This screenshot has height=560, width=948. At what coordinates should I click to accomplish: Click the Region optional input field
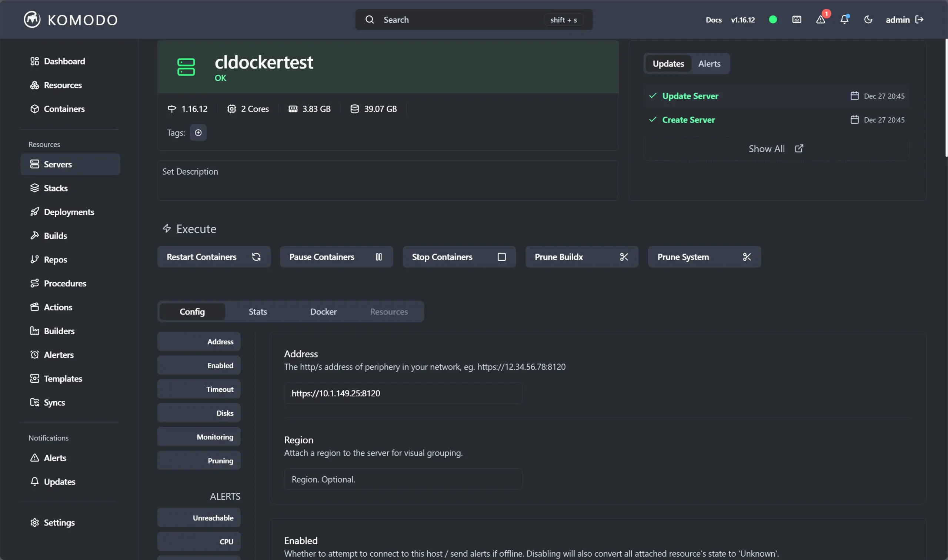(403, 479)
